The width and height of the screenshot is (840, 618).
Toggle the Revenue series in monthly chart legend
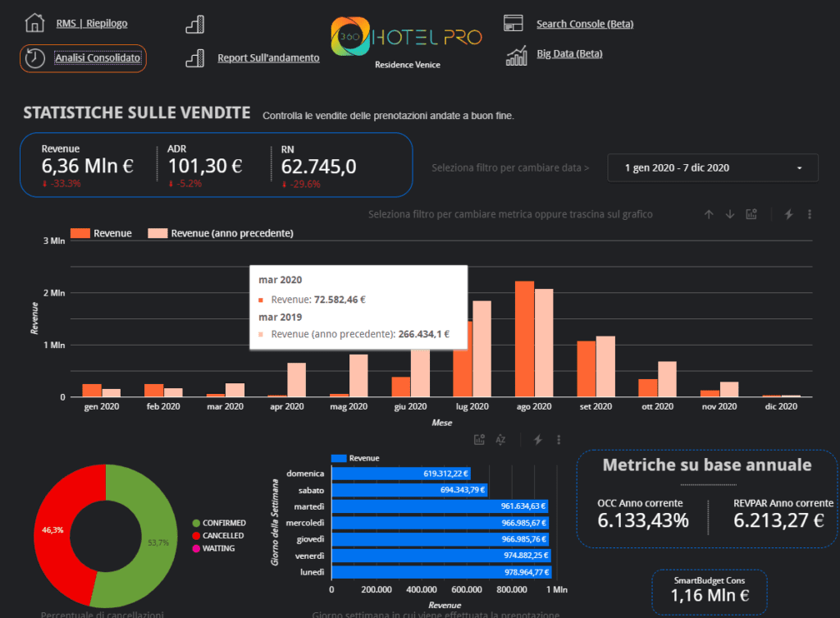point(102,233)
